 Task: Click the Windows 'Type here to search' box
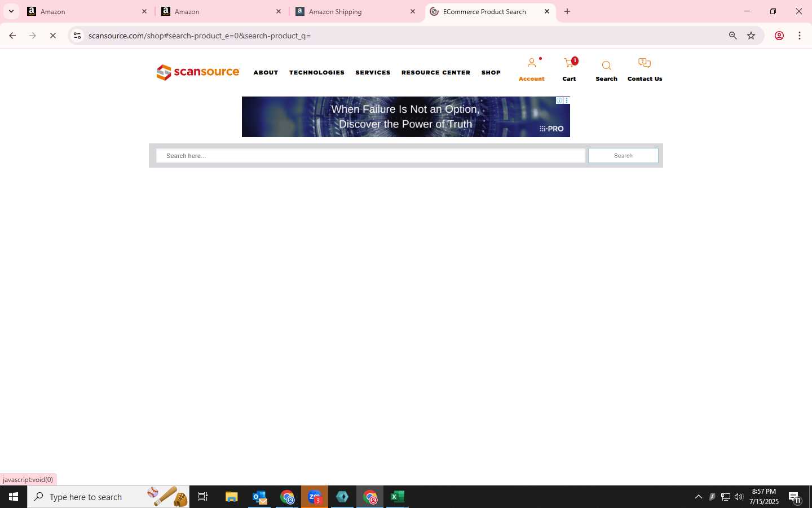click(108, 497)
